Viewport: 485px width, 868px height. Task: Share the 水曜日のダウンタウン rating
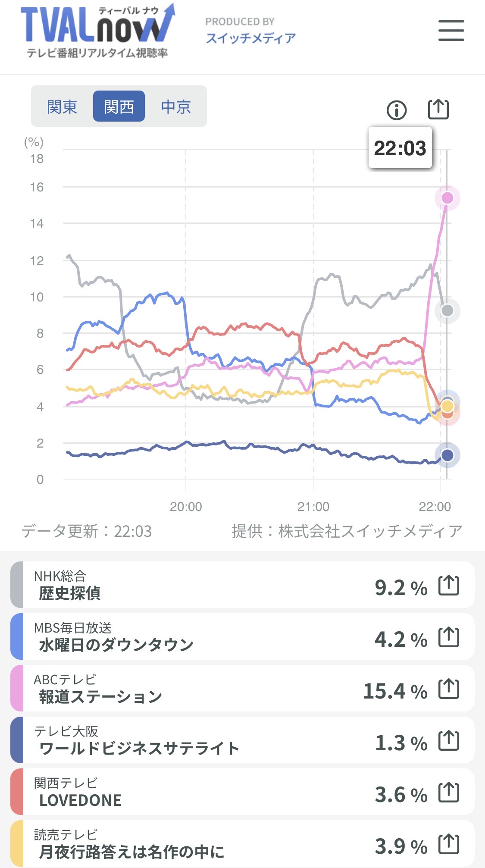(448, 637)
